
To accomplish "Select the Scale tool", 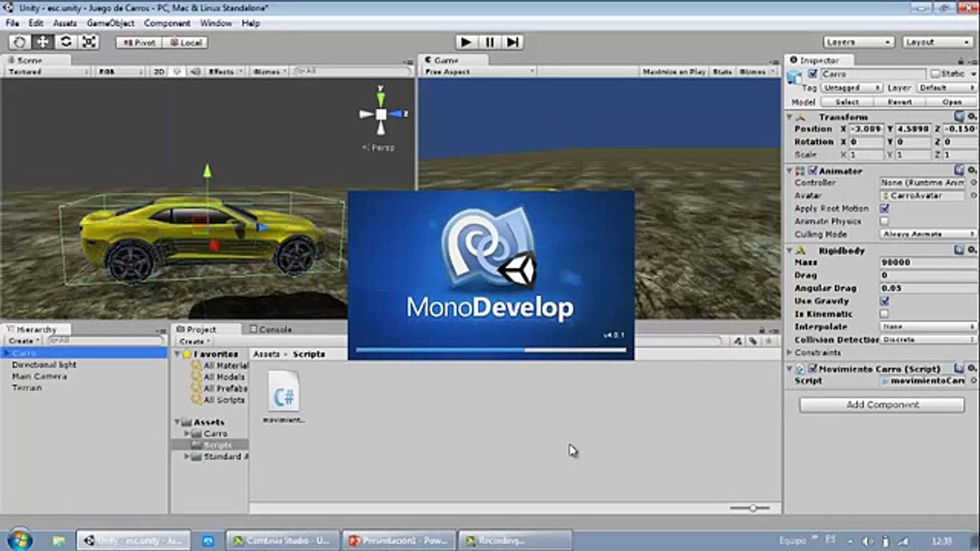I will point(89,42).
